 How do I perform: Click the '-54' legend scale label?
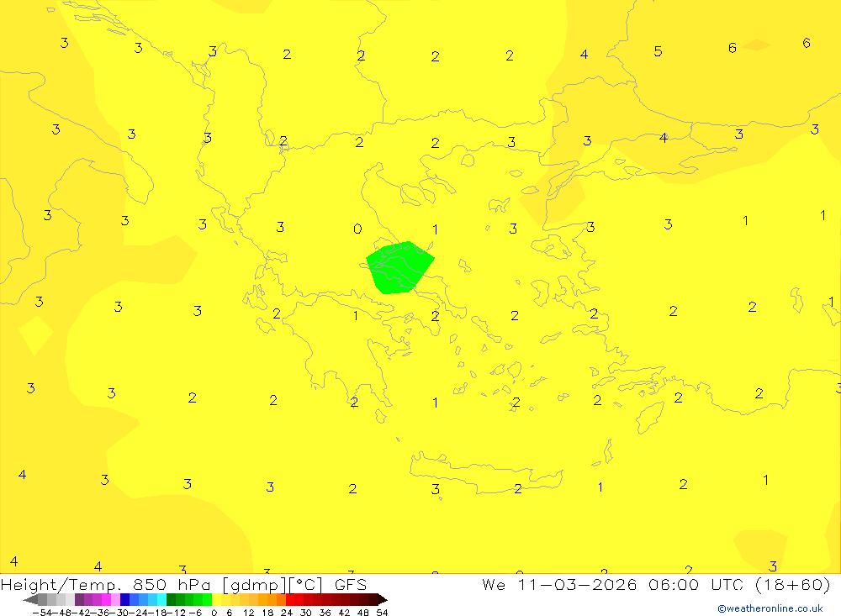click(42, 613)
